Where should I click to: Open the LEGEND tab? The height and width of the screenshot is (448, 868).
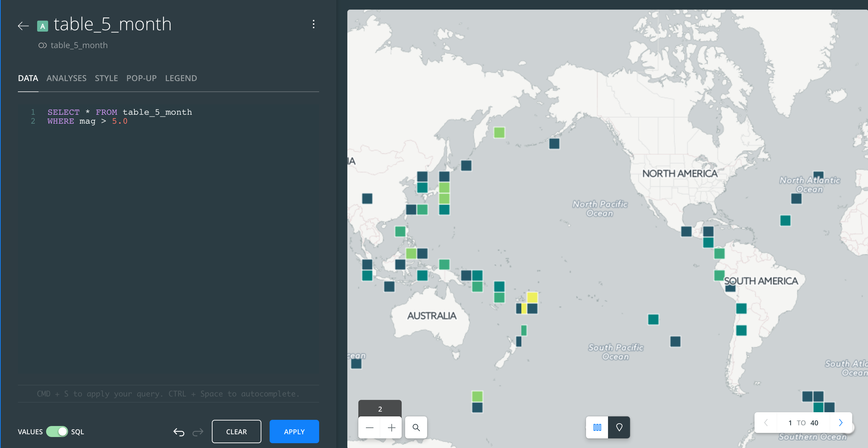[181, 78]
